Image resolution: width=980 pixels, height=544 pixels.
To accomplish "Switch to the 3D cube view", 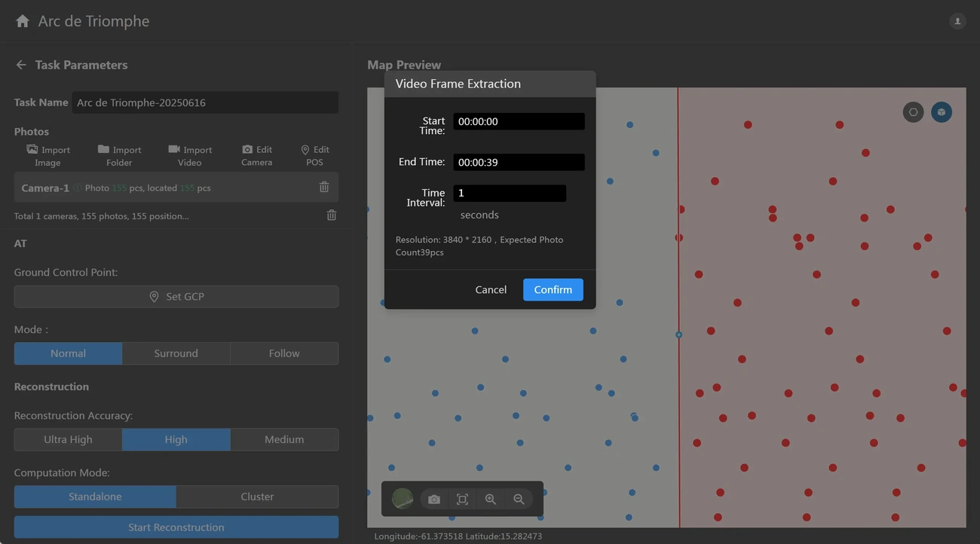I will click(x=942, y=112).
